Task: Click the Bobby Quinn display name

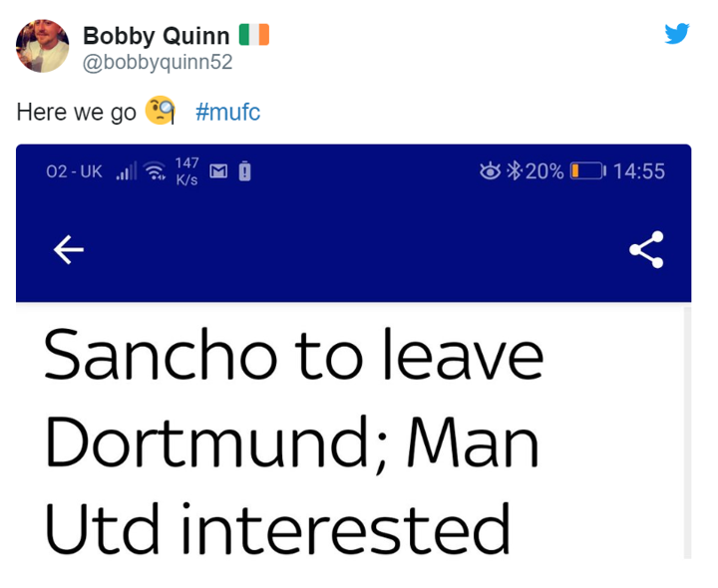Action: tap(157, 35)
